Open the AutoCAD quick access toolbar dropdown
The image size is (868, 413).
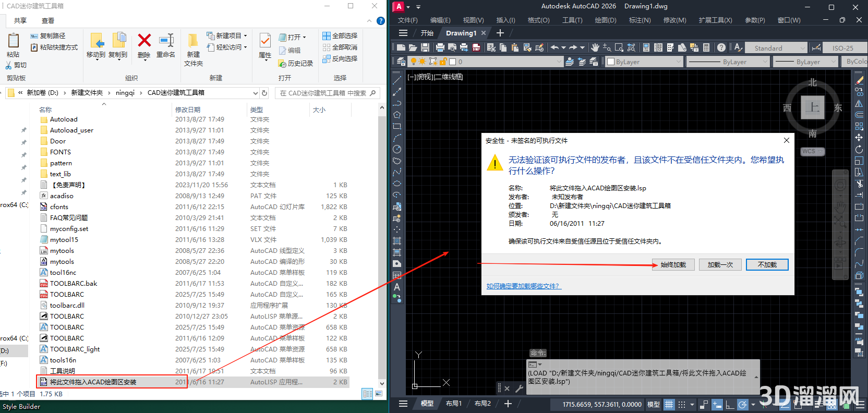tap(418, 7)
